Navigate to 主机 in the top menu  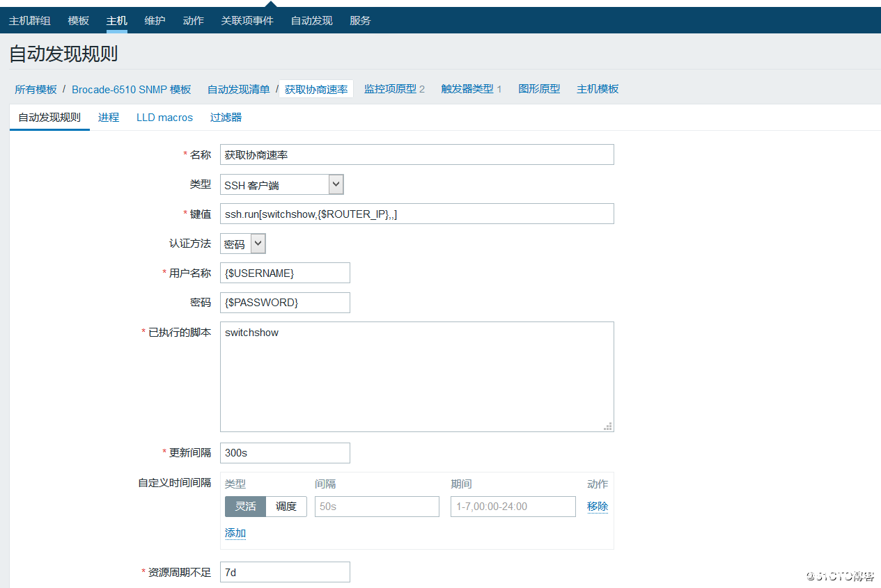[116, 20]
